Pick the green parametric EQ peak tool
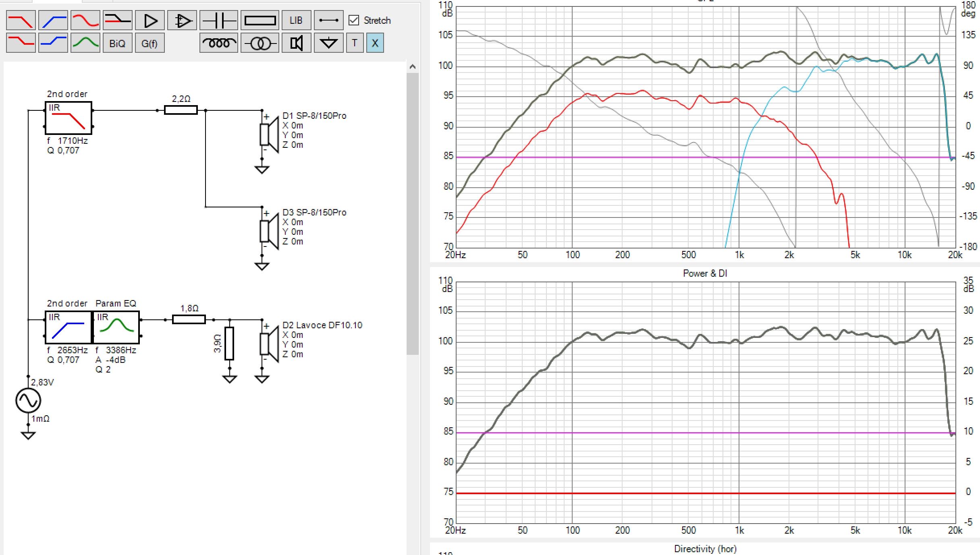The image size is (980, 555). [x=85, y=43]
